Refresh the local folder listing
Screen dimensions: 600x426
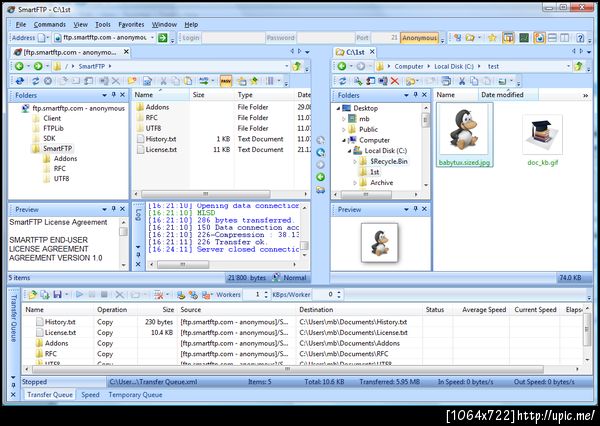[342, 81]
